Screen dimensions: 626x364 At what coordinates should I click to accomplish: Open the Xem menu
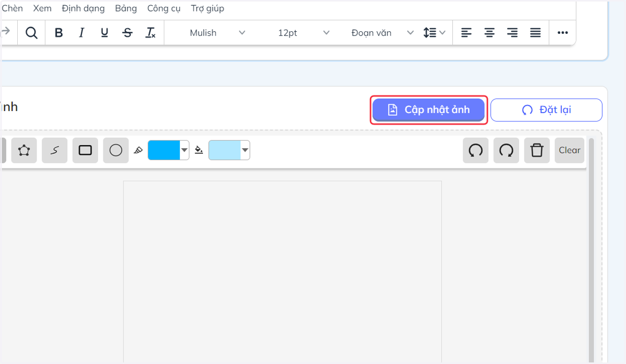pyautogui.click(x=42, y=8)
